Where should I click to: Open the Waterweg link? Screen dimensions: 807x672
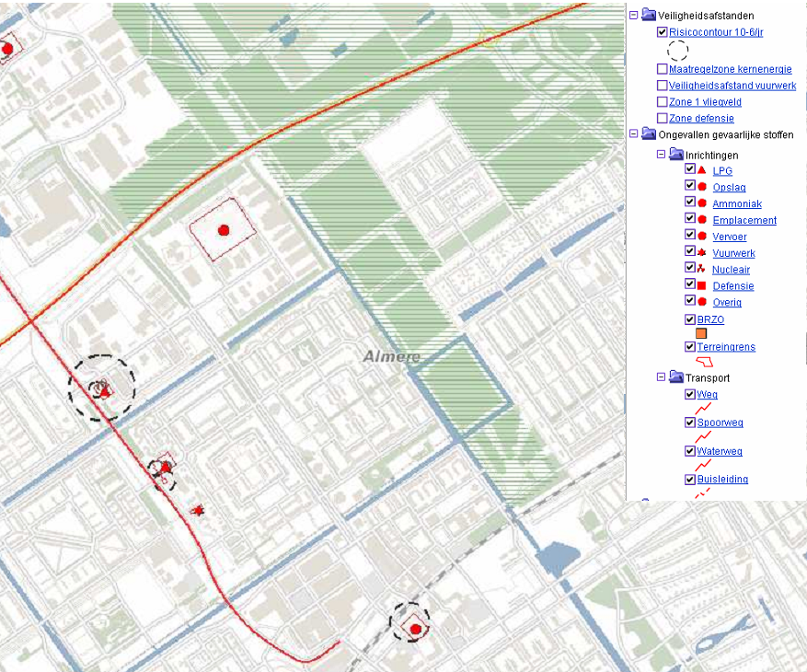pyautogui.click(x=720, y=451)
